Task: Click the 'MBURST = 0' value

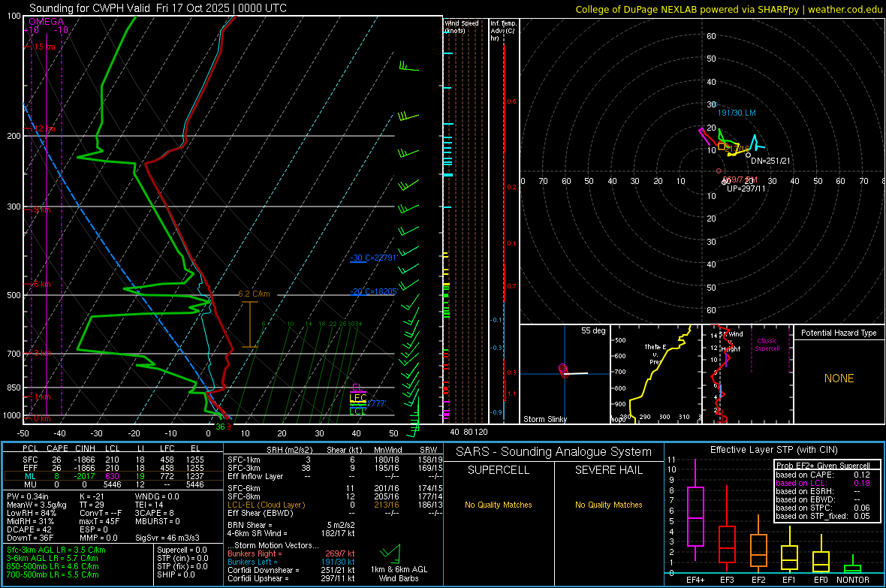Action: coord(157,521)
